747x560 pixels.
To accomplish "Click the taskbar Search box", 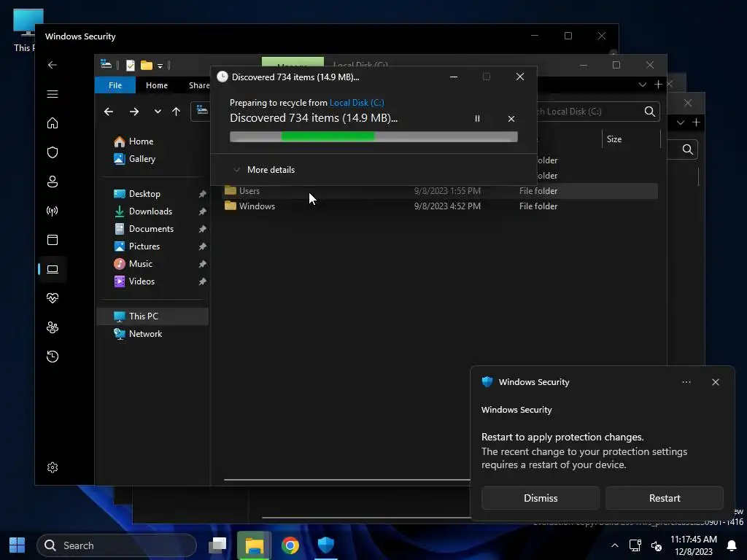I will pyautogui.click(x=117, y=545).
